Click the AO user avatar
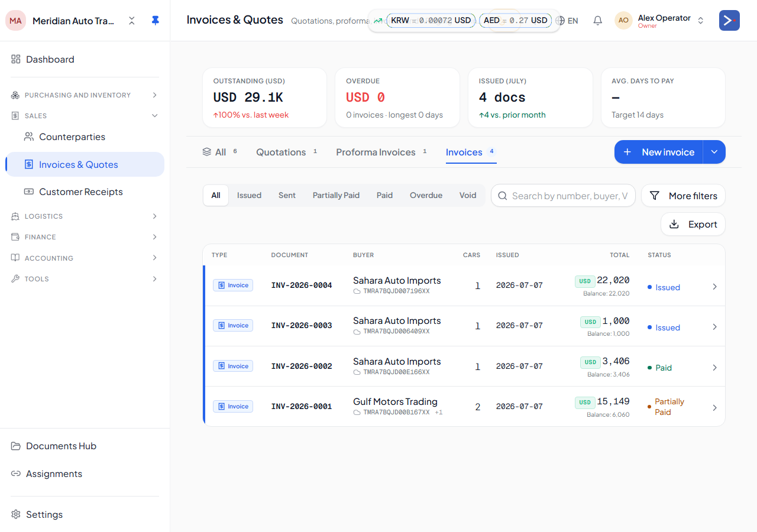 tap(623, 21)
